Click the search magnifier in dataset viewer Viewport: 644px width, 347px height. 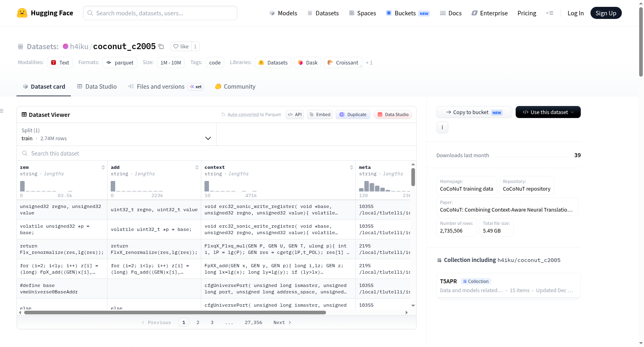coord(25,153)
